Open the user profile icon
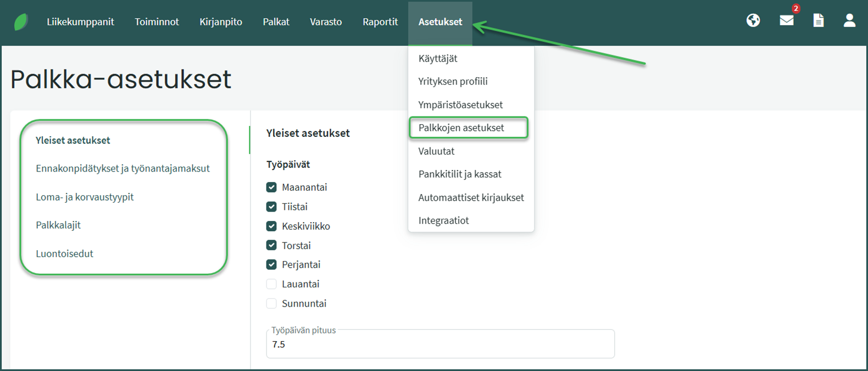Viewport: 868px width, 371px height. [x=849, y=21]
